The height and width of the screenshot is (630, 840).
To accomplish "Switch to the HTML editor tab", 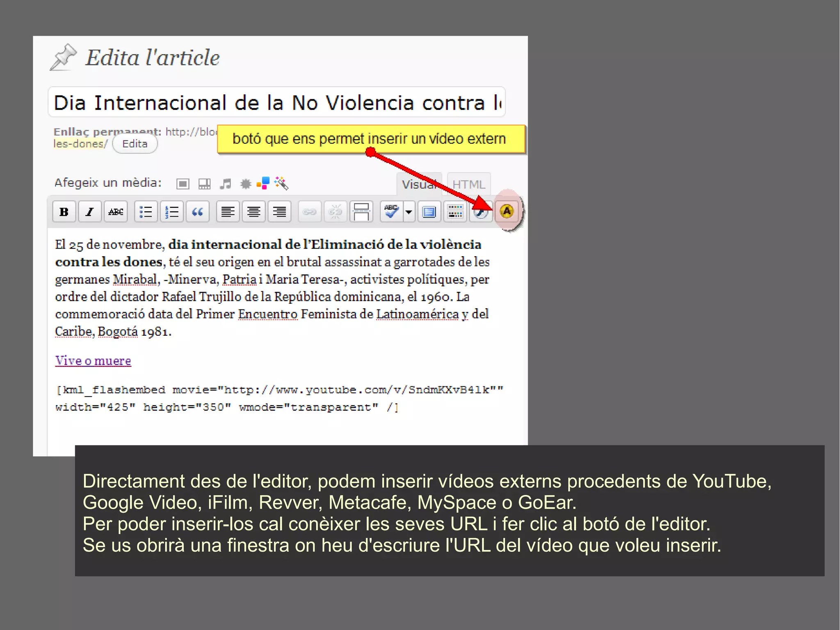I will click(x=469, y=184).
